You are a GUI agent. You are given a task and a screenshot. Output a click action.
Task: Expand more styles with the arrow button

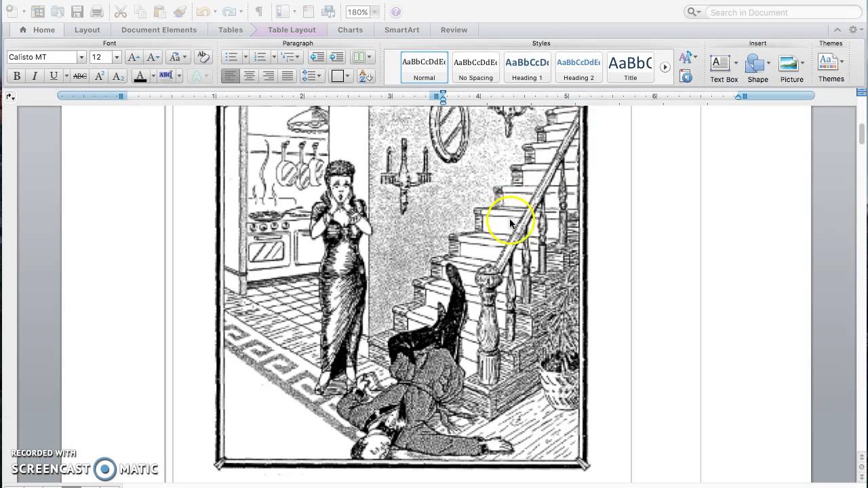point(665,67)
